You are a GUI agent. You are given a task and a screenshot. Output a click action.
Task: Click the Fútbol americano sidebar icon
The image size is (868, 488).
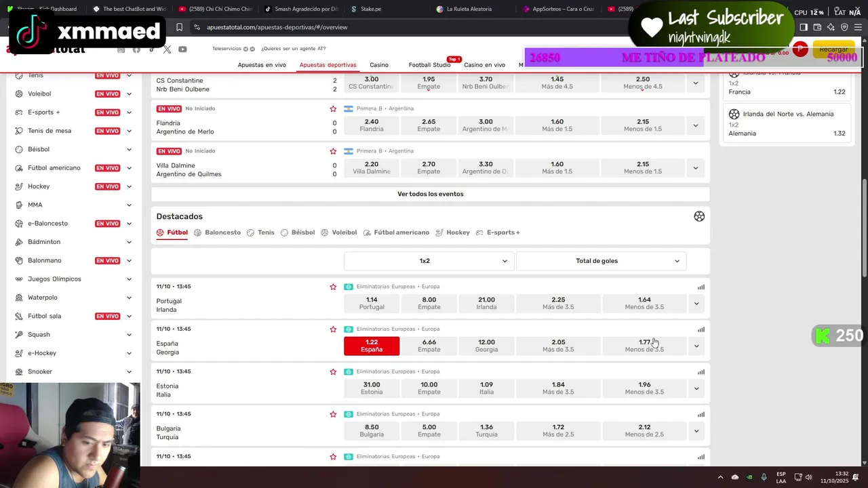point(19,168)
